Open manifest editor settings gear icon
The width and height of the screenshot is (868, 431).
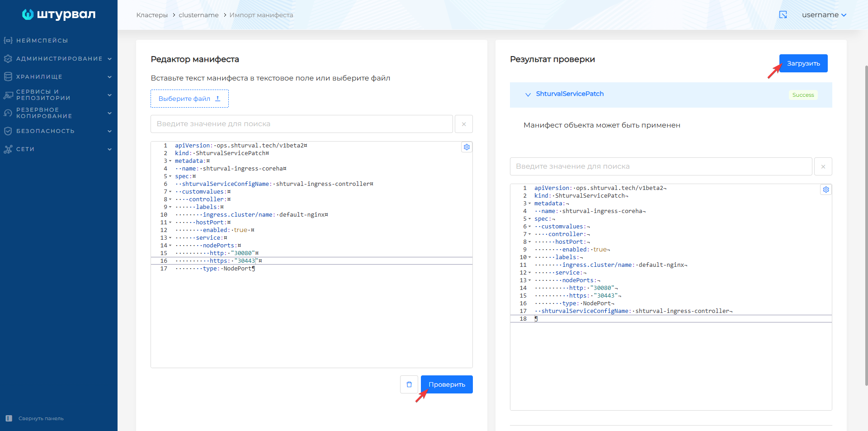point(467,147)
